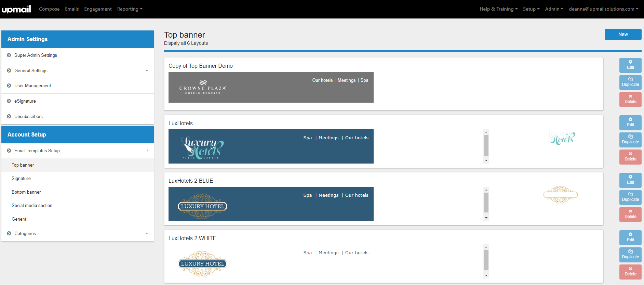644x285 pixels.
Task: Click Luxury Hotel logo in LuxHotels 2 WHITE
Action: click(202, 264)
